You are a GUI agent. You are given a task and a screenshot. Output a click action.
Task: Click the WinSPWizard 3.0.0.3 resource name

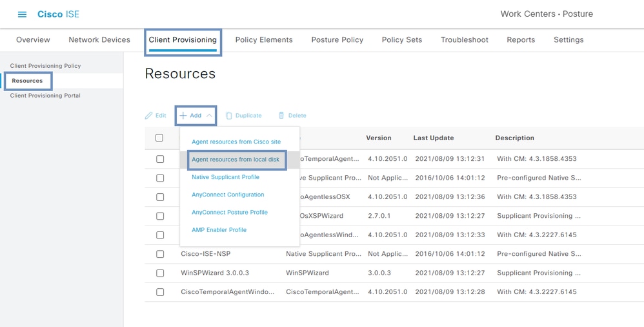pos(215,273)
